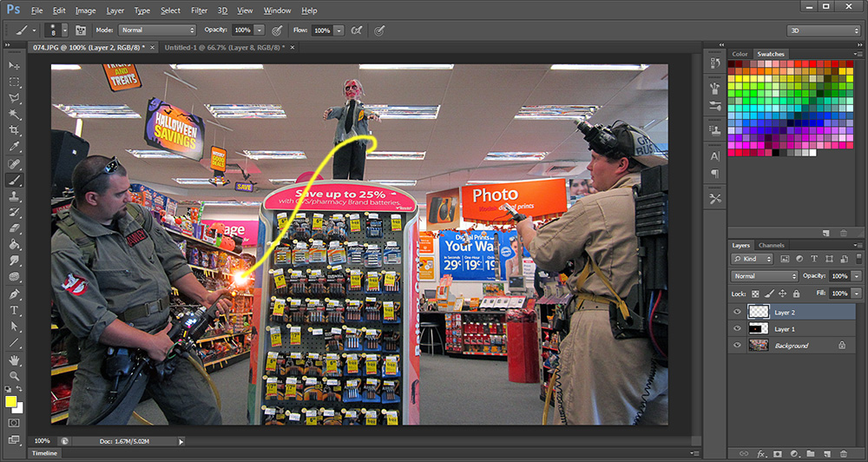Switch to the Channels tab
Screen dimensions: 868x462
coord(772,246)
